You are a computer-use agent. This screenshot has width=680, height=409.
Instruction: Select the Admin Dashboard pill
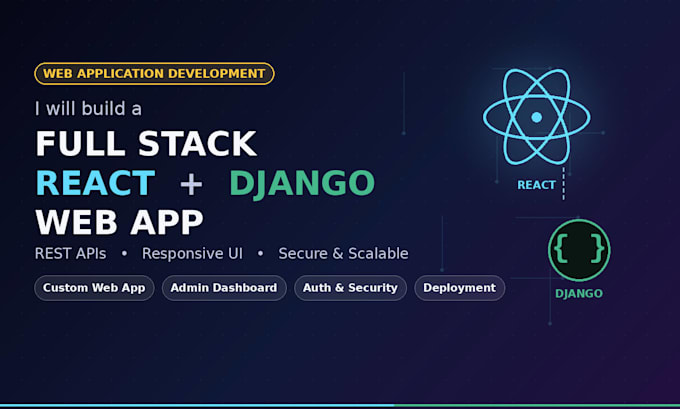click(224, 288)
